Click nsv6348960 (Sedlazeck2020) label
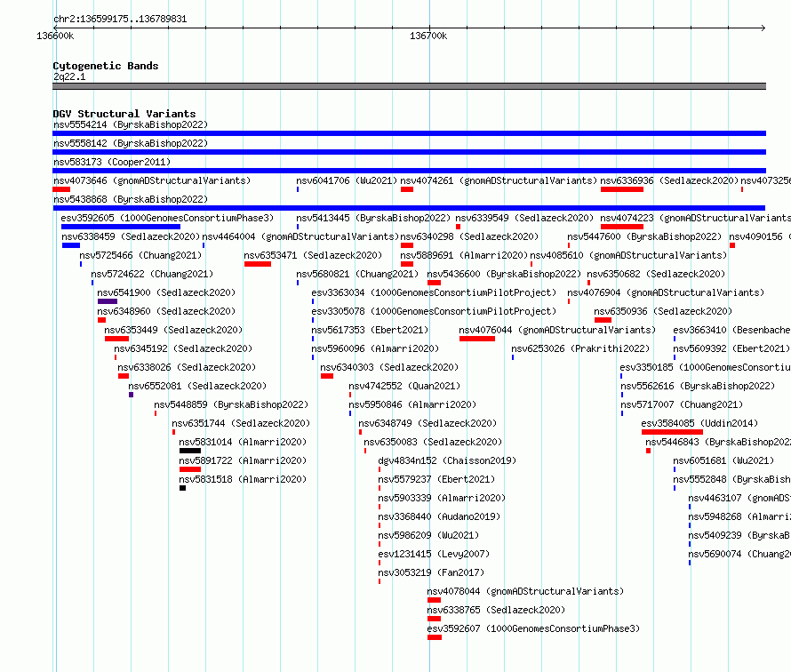 [x=166, y=311]
